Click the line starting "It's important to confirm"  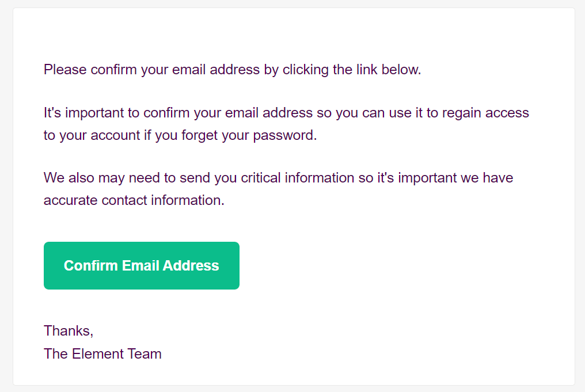click(x=286, y=113)
